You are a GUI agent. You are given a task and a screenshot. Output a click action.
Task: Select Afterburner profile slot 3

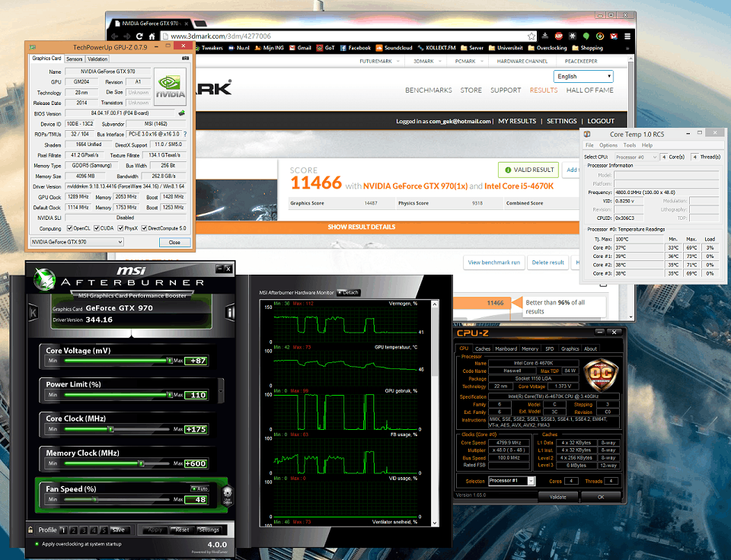pos(84,530)
